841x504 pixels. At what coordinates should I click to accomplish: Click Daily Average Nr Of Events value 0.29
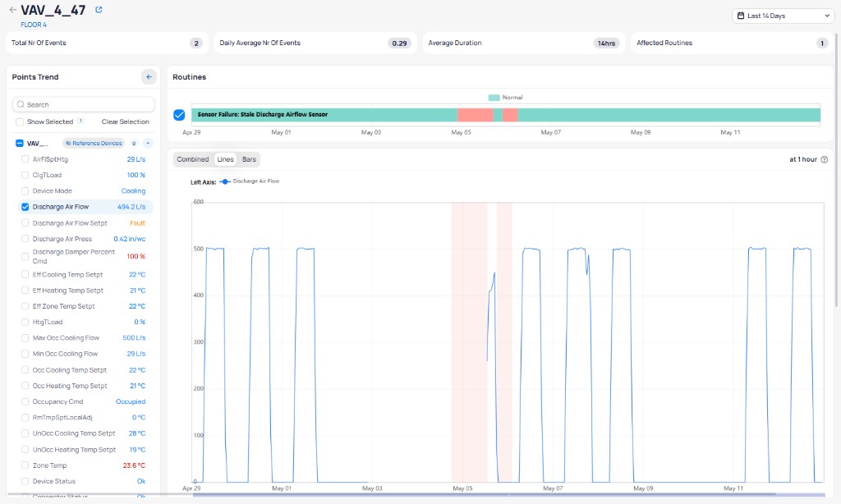(x=399, y=44)
